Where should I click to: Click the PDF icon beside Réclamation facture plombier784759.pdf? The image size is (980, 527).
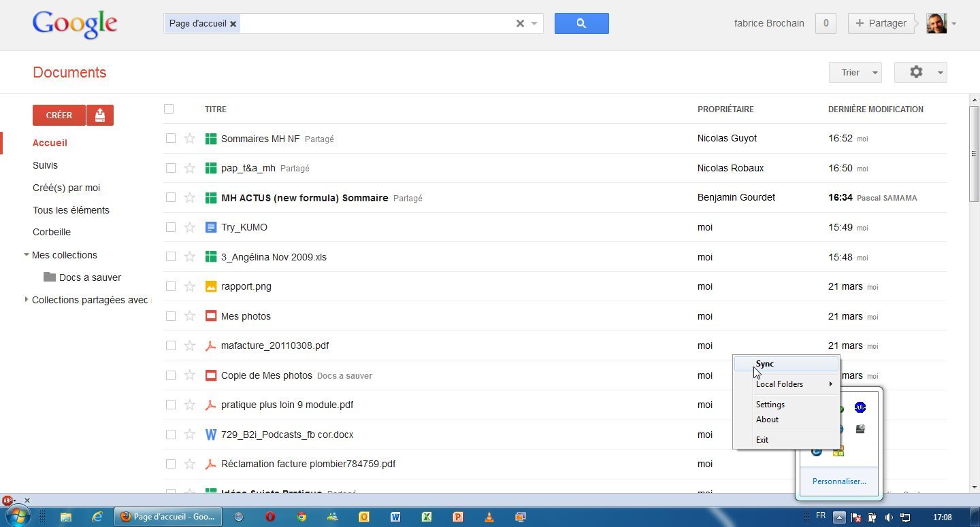211,464
